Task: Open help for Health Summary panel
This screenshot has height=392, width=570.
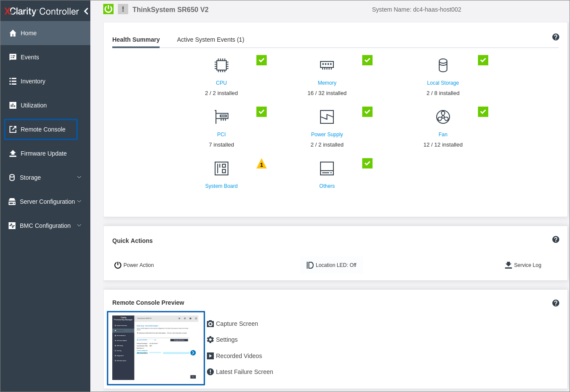Action: (x=556, y=37)
